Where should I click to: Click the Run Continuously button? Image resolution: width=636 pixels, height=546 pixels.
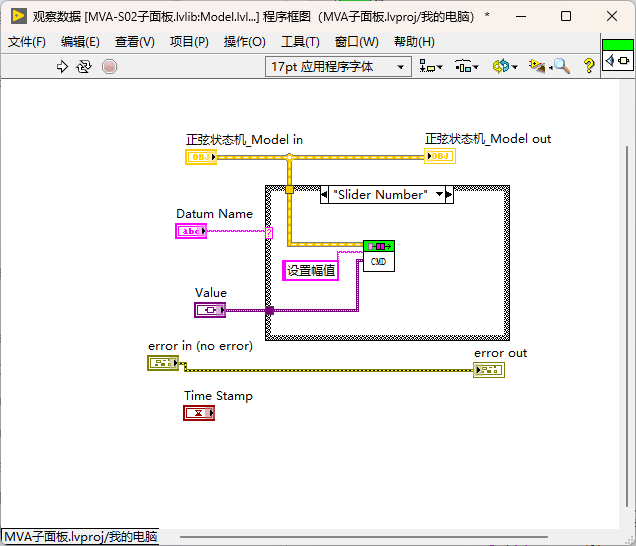click(84, 66)
